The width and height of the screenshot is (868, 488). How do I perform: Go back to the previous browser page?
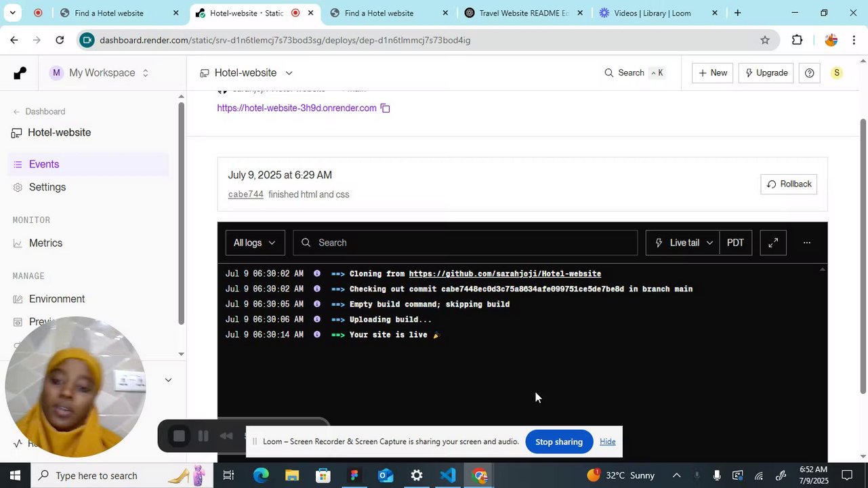[x=14, y=40]
